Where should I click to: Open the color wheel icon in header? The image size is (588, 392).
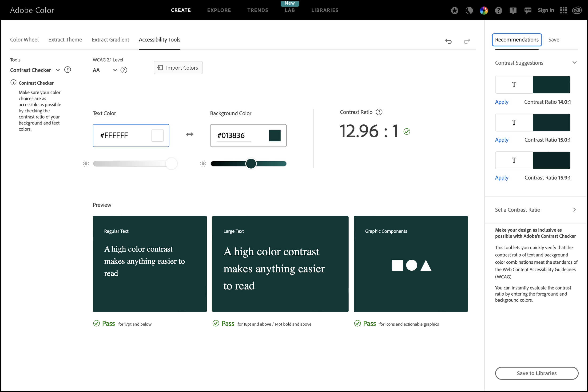coord(484,10)
